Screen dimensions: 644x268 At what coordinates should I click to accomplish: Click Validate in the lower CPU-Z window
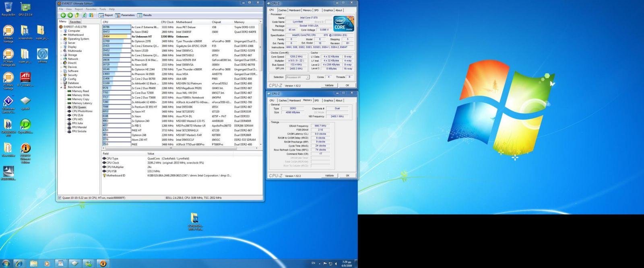point(329,176)
